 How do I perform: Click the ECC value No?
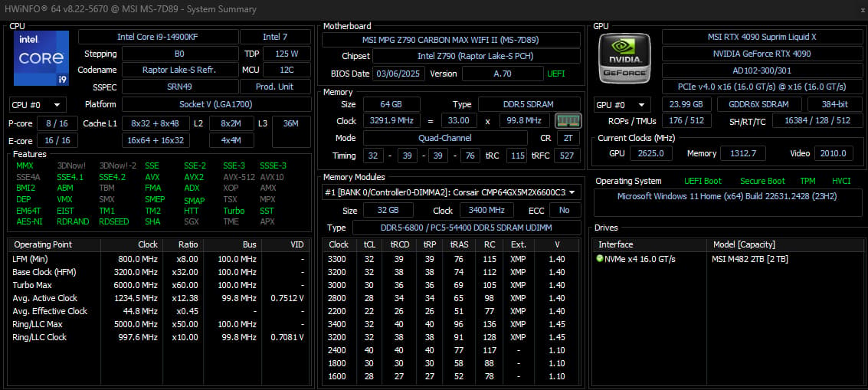[565, 211]
